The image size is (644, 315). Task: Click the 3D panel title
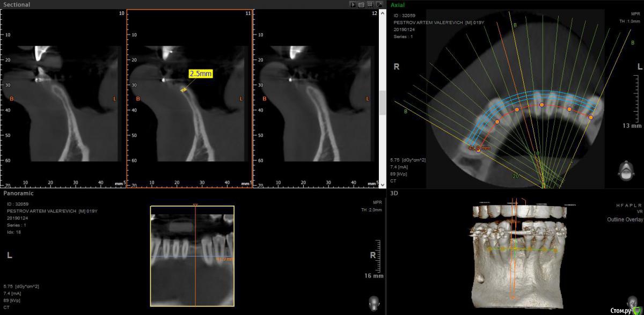click(394, 193)
